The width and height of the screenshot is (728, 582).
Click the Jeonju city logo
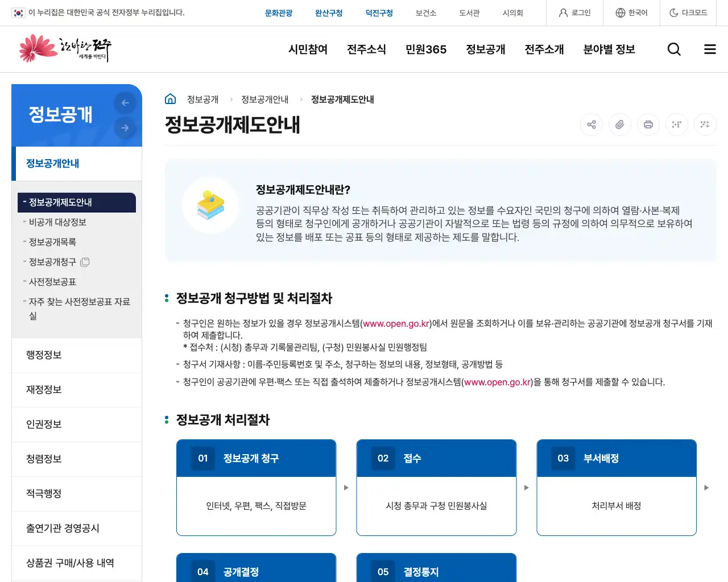point(64,49)
